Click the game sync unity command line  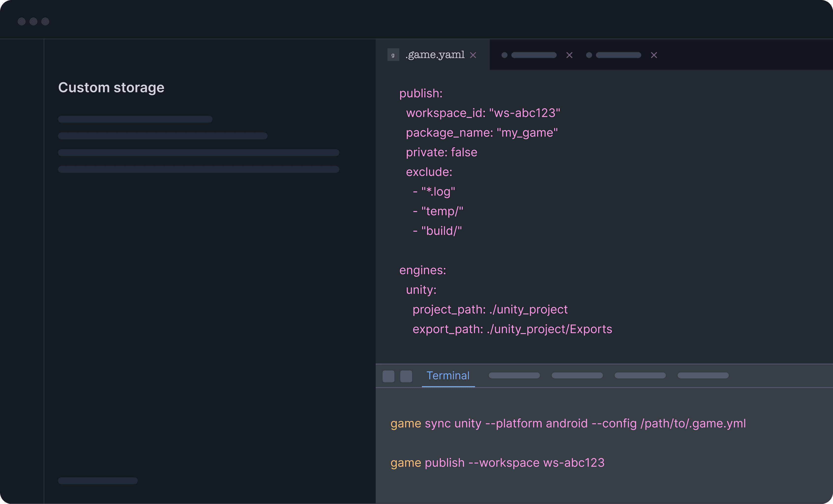pyautogui.click(x=568, y=423)
